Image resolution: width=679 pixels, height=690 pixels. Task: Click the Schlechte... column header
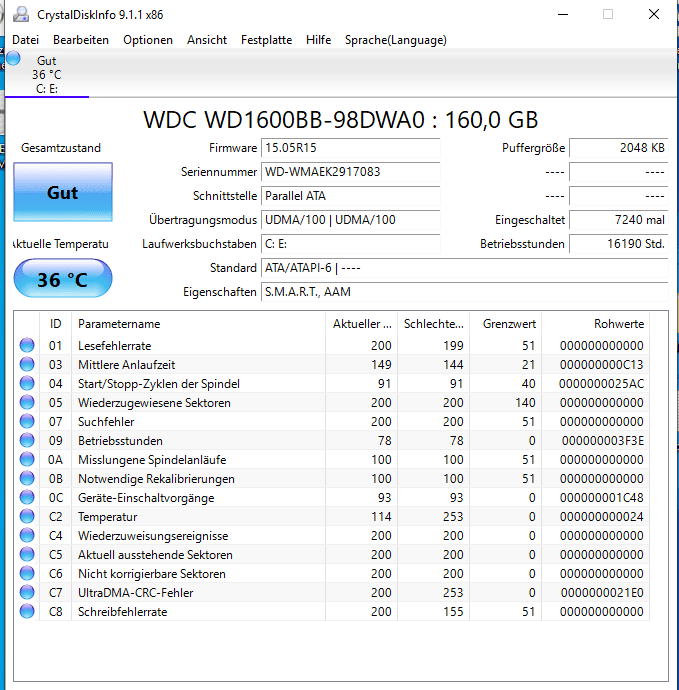tap(433, 324)
